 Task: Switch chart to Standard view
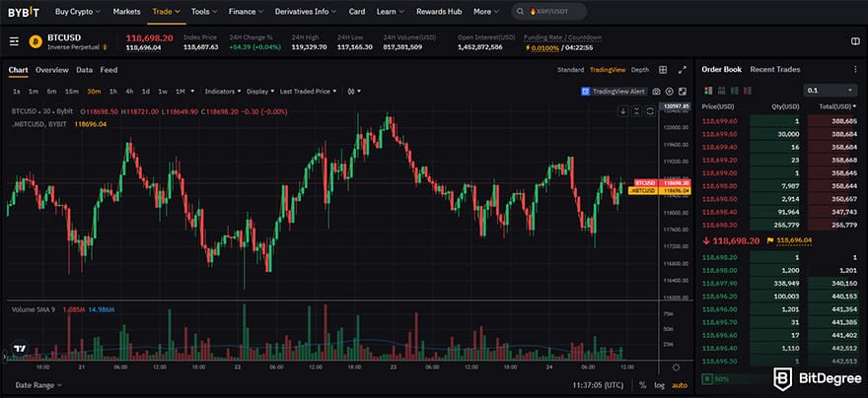click(570, 70)
